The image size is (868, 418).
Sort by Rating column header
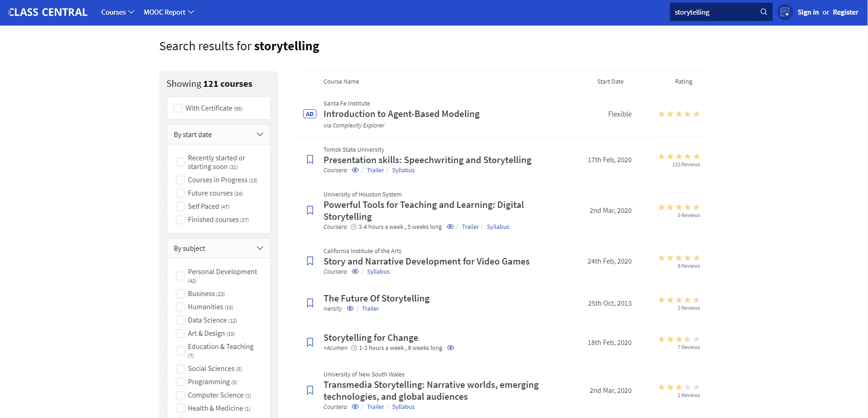pos(684,81)
